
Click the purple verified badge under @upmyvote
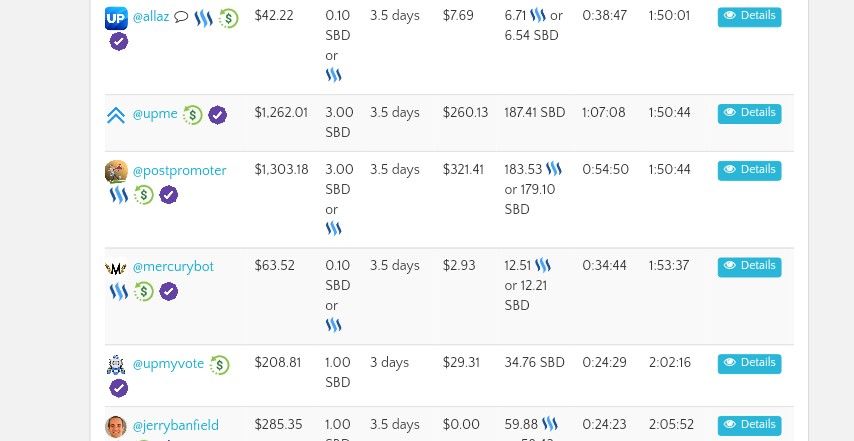119,388
